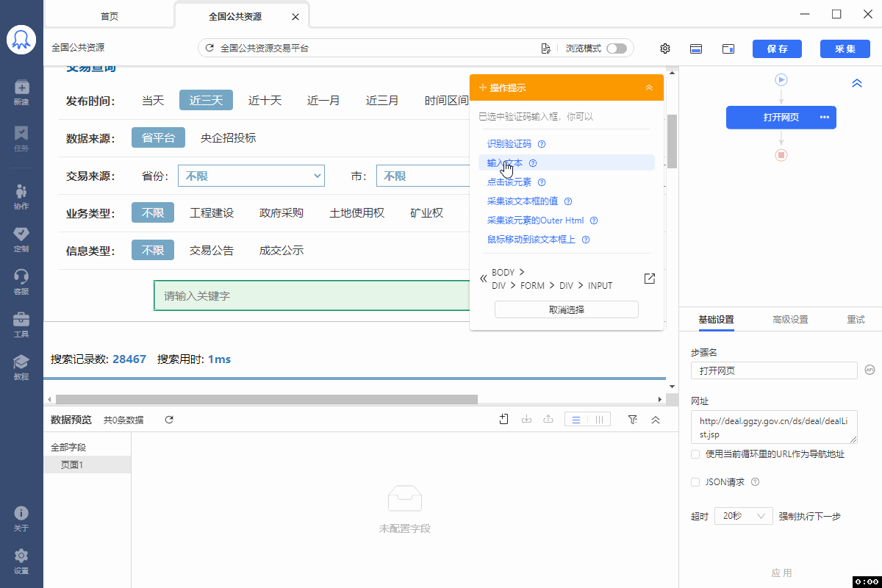Switch data preview to horizontal row view
This screenshot has width=882, height=588.
point(576,420)
